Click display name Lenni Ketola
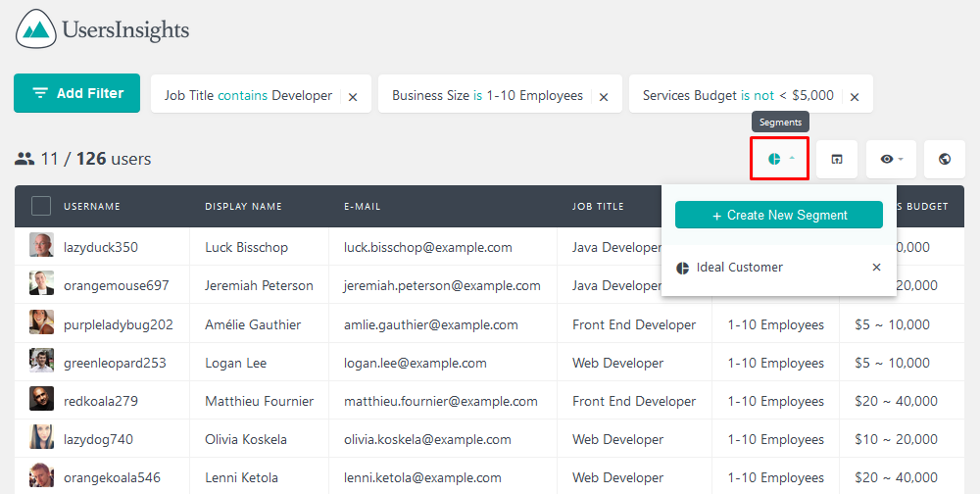The height and width of the screenshot is (494, 980). (241, 477)
